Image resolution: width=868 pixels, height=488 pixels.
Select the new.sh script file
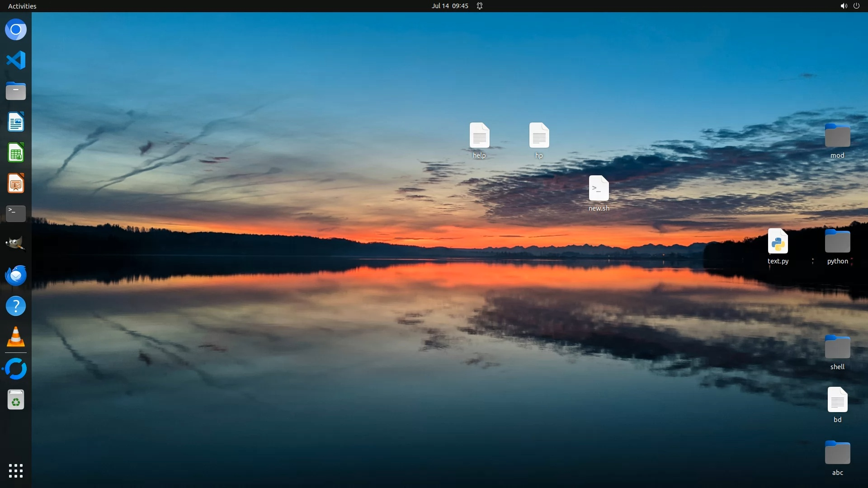tap(599, 189)
